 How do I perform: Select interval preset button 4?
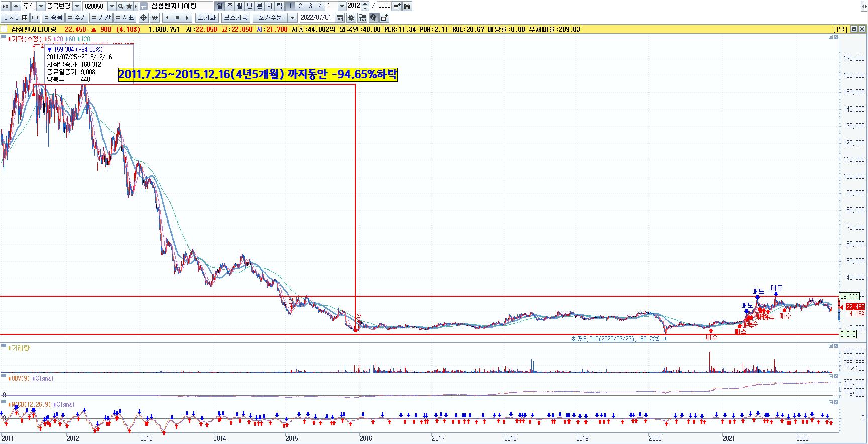click(320, 6)
